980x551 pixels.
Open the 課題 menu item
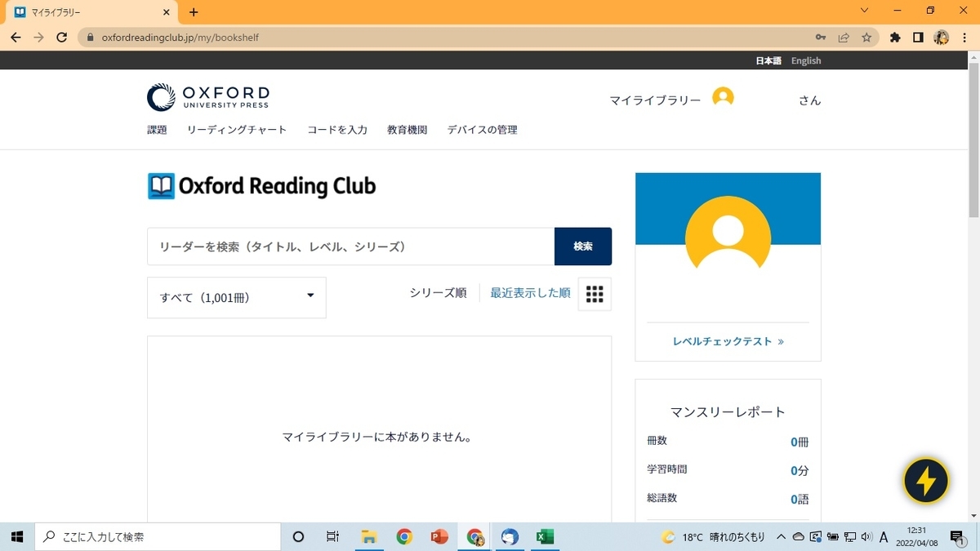click(x=157, y=130)
